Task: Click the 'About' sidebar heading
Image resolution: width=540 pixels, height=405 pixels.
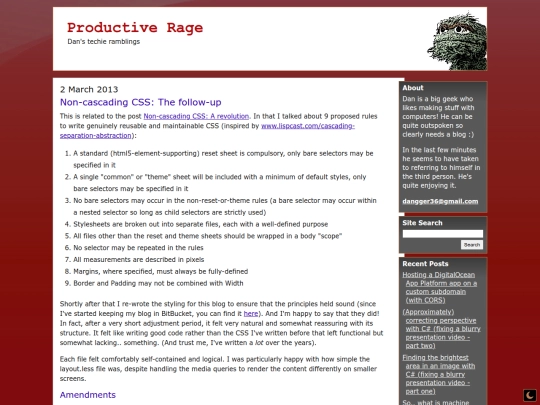Action: click(x=413, y=88)
